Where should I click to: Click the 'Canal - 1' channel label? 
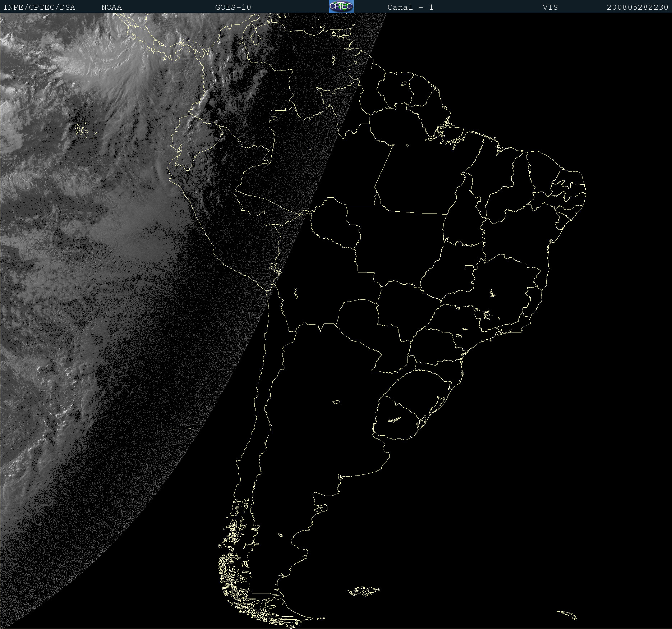tap(410, 7)
